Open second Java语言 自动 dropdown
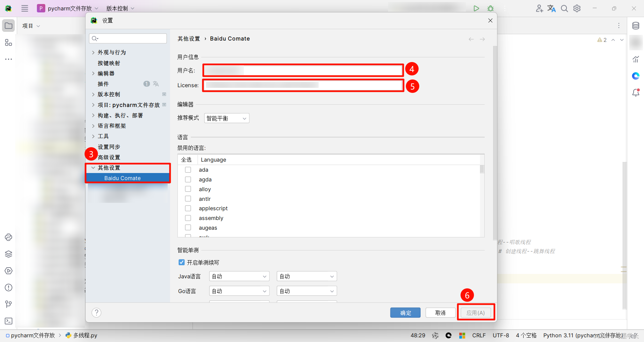This screenshot has width=644, height=342. (307, 276)
